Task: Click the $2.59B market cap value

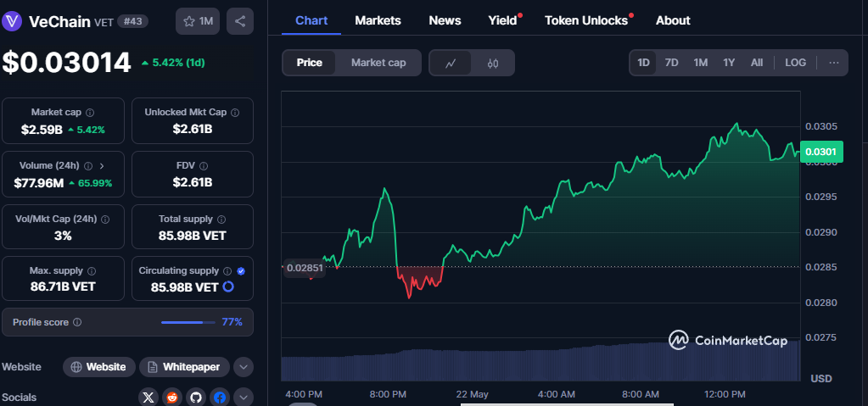Action: (x=42, y=130)
